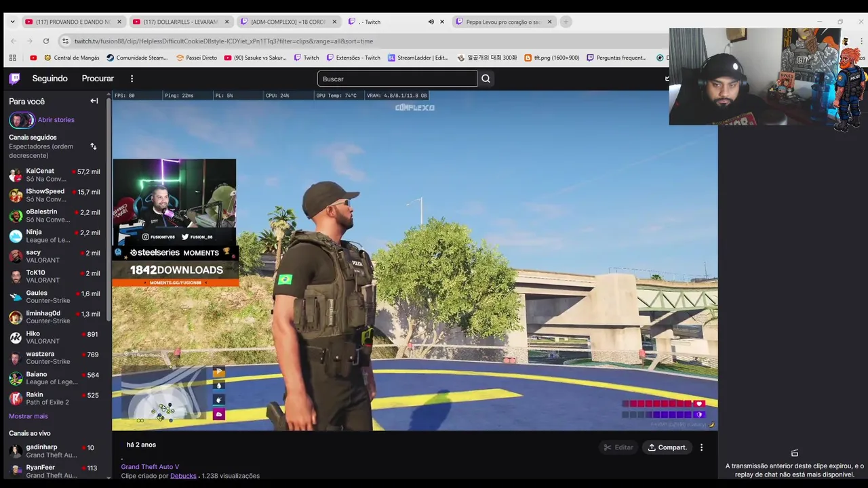The width and height of the screenshot is (868, 488).
Task: Open liminhag0d channel row
Action: (x=54, y=317)
